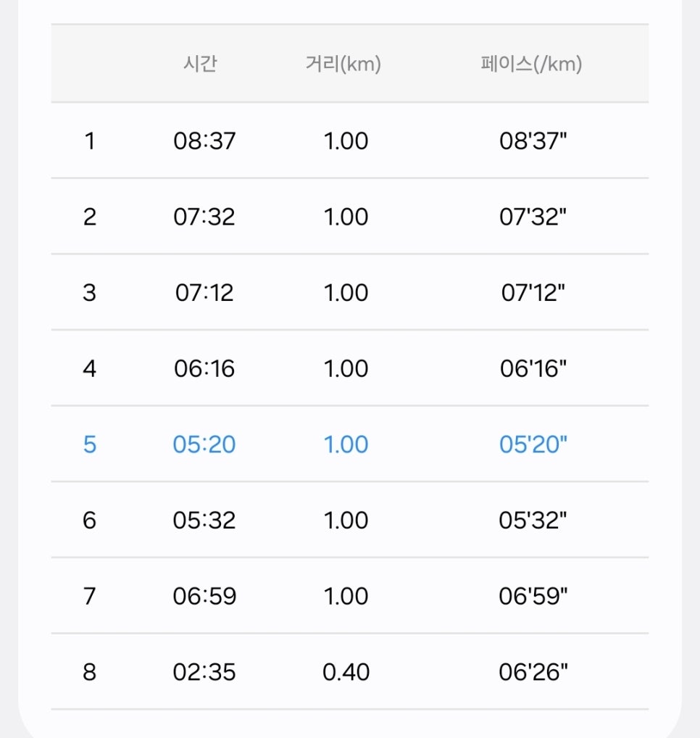
Task: Select lap 8 pace 06'26"
Action: coord(533,671)
